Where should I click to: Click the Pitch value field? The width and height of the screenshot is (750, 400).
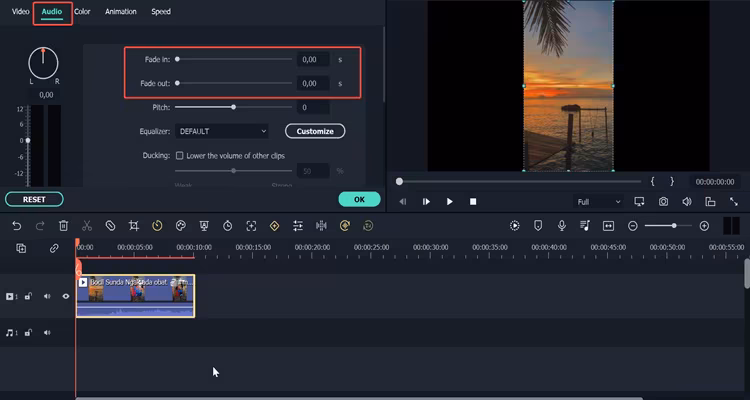(x=313, y=107)
